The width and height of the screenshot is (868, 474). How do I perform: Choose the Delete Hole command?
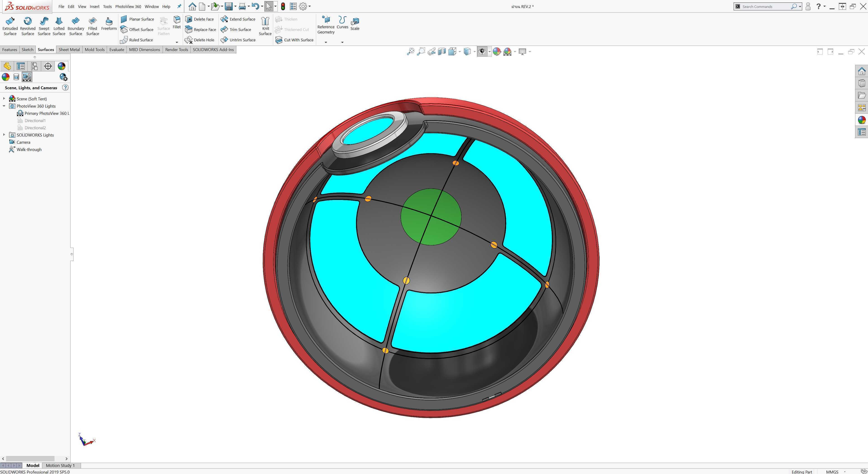[200, 40]
